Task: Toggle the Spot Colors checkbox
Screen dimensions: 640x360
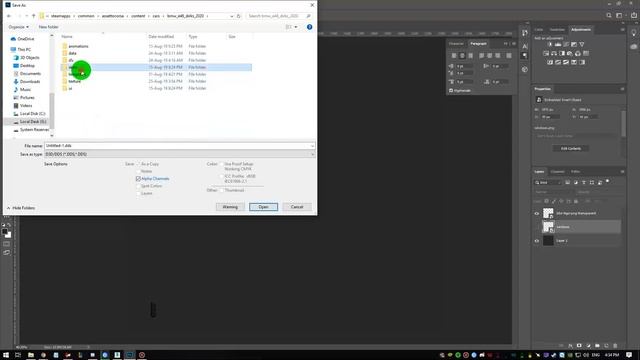Action: [x=138, y=186]
